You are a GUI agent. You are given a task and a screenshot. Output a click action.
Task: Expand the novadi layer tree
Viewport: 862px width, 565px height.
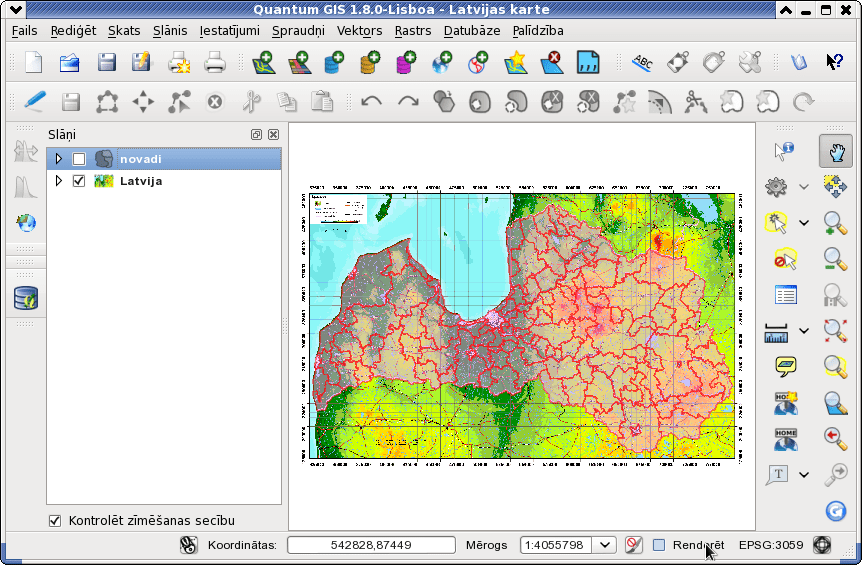59,159
